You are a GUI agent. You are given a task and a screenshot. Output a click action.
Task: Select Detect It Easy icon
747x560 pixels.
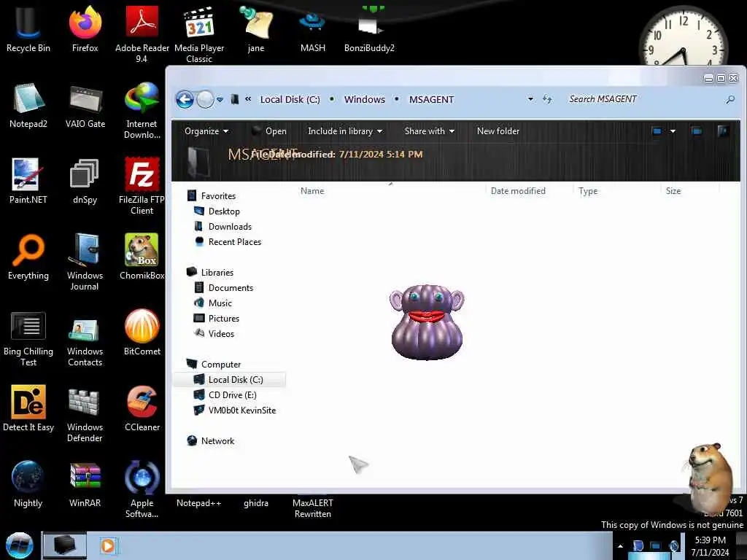(28, 408)
